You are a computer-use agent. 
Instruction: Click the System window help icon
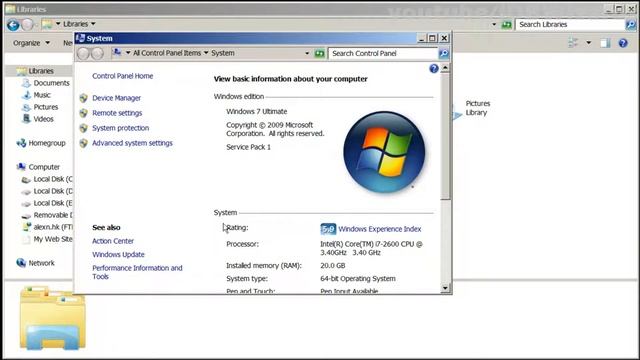click(434, 69)
